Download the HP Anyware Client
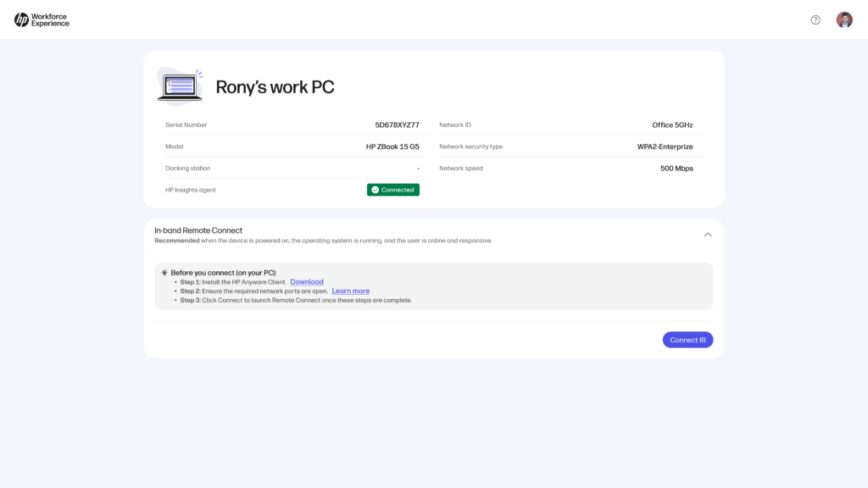Image resolution: width=868 pixels, height=488 pixels. click(x=306, y=282)
